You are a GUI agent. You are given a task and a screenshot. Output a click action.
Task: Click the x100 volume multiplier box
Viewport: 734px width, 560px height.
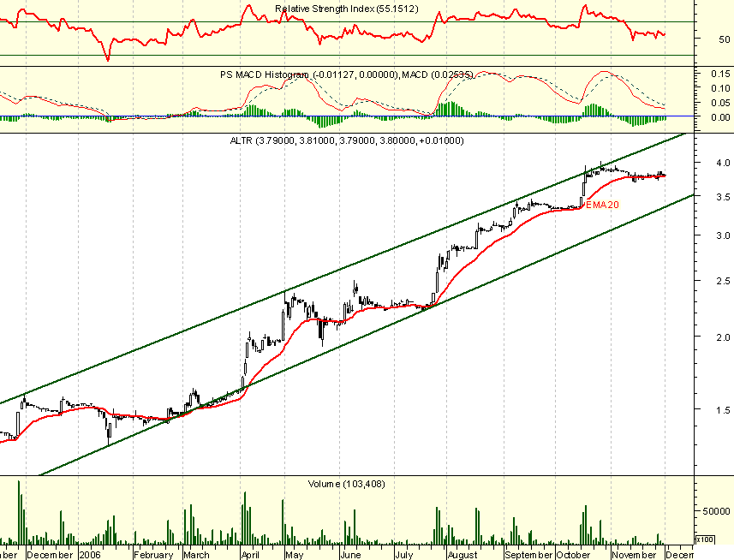point(705,539)
